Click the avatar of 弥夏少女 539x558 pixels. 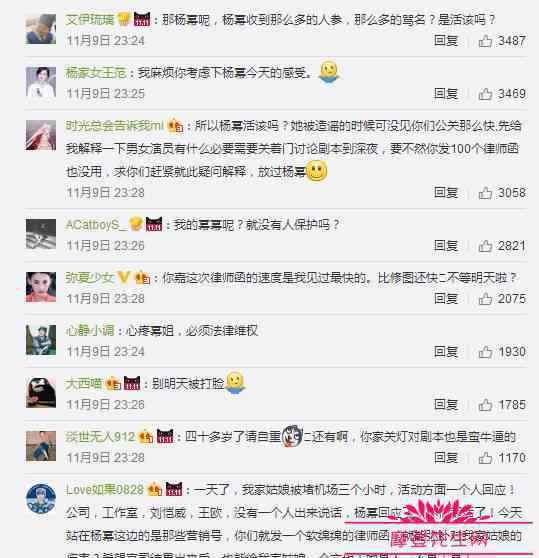click(41, 287)
